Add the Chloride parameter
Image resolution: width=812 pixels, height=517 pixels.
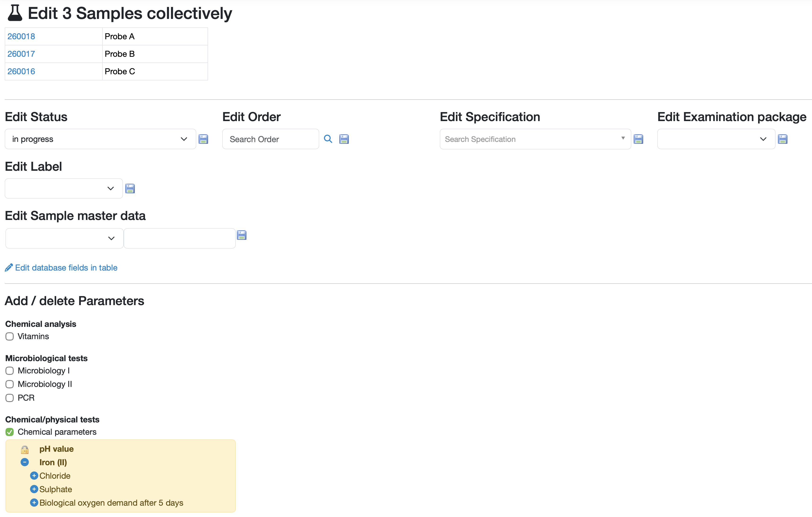[x=34, y=476]
